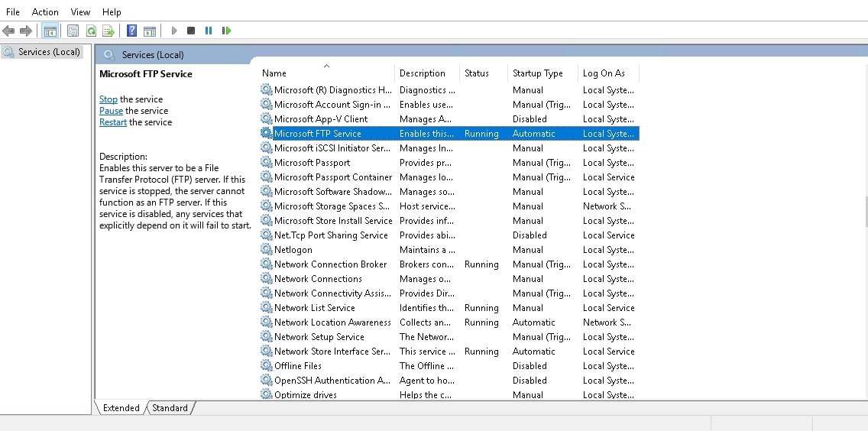Open the Help menu
This screenshot has height=431, width=868.
pos(112,11)
